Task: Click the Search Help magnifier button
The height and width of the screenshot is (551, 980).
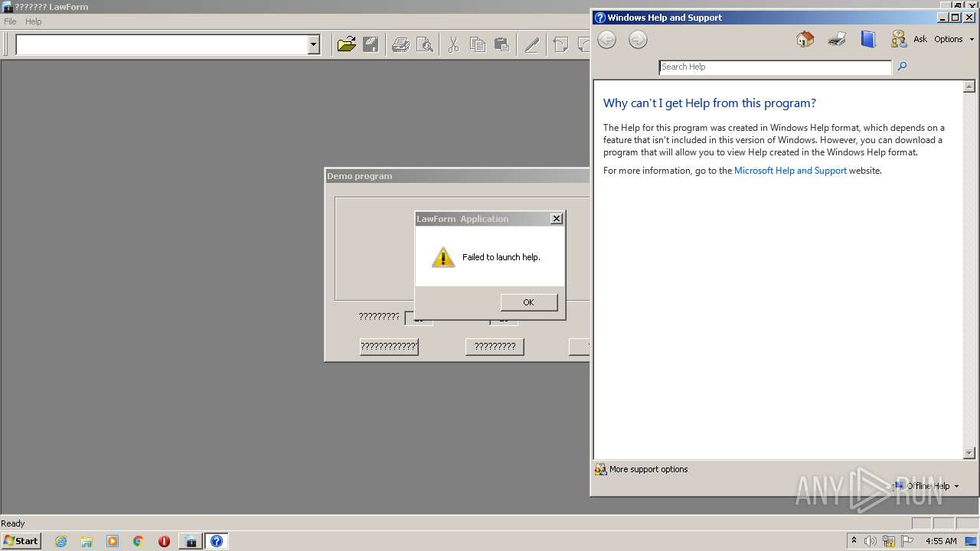Action: tap(902, 67)
